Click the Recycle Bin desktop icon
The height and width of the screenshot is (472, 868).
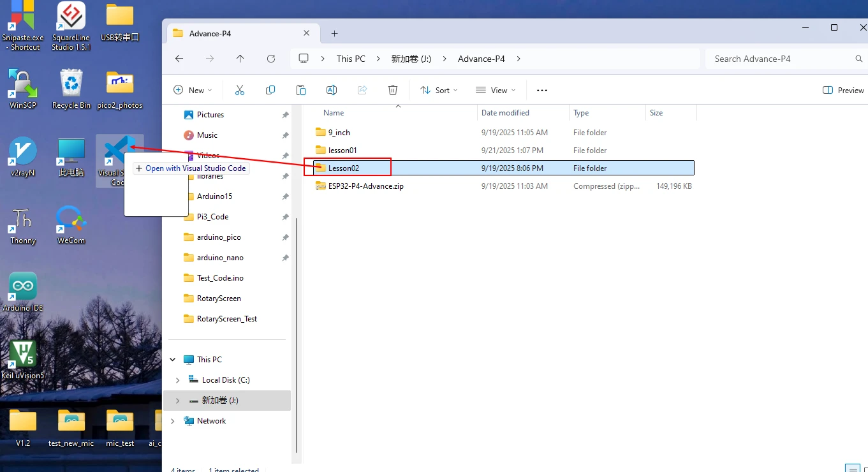pos(71,89)
